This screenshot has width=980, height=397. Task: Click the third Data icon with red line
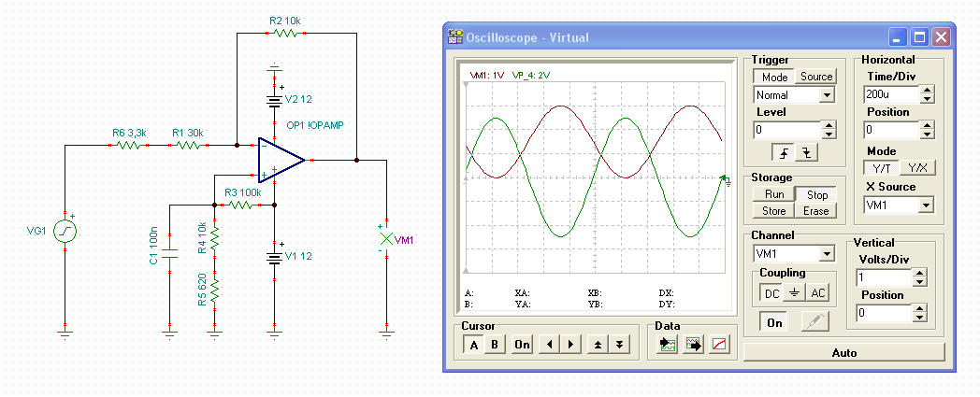click(718, 344)
